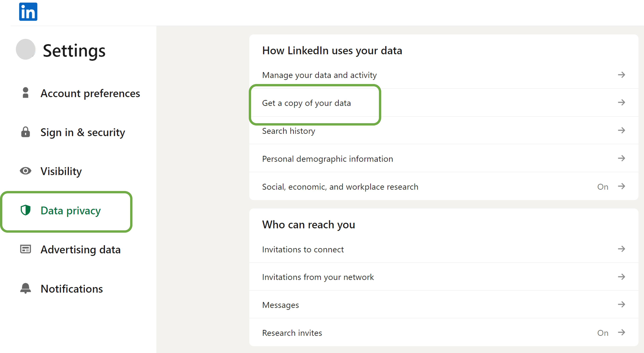Click arrow next to Messages
The width and height of the screenshot is (644, 353).
(x=621, y=304)
